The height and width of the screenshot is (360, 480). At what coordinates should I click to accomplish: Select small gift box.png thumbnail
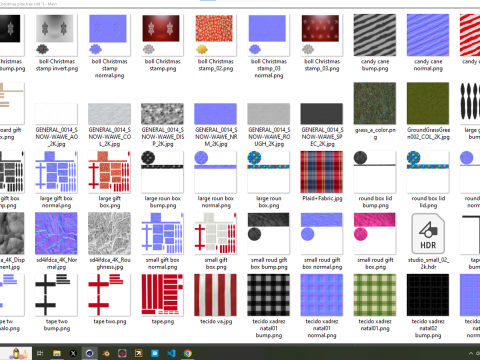click(215, 234)
